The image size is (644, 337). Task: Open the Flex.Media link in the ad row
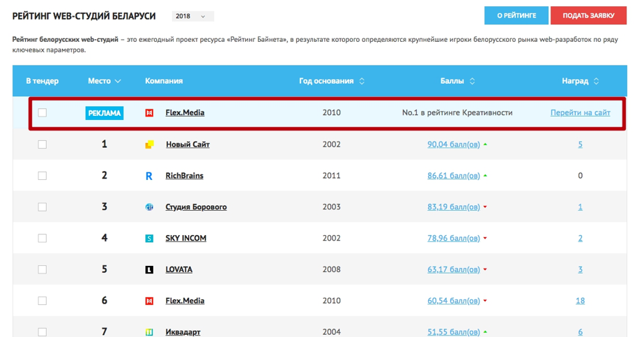pos(185,112)
